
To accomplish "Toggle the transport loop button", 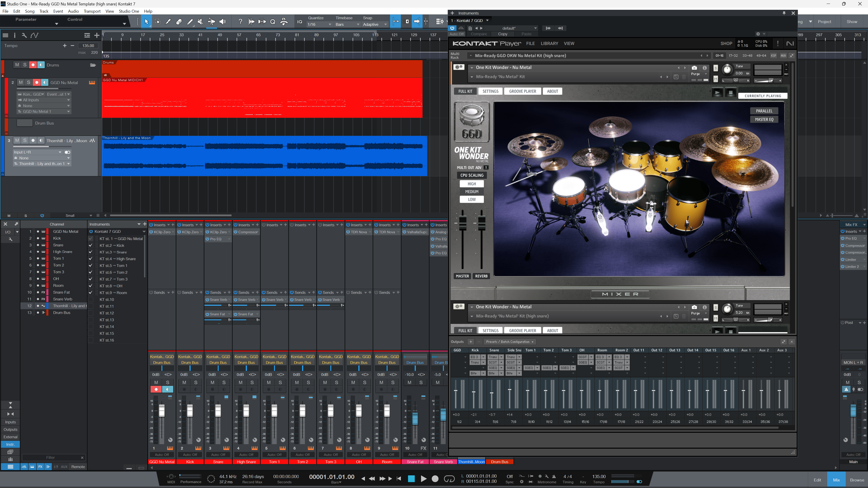I will [449, 479].
